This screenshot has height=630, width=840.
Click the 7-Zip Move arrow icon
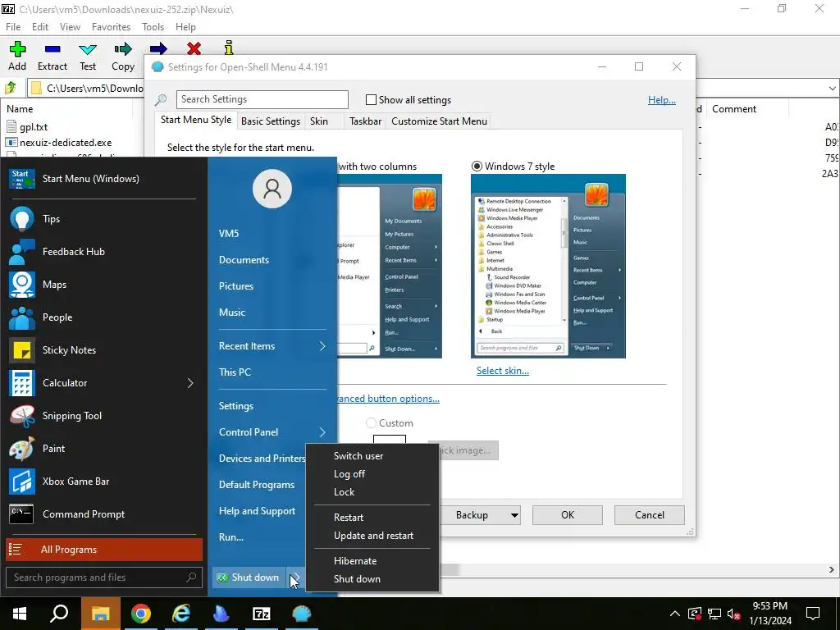pos(158,48)
